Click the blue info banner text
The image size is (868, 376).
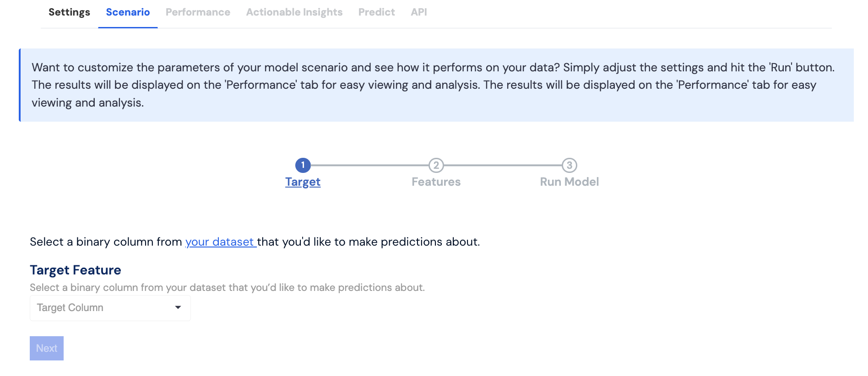pos(433,85)
